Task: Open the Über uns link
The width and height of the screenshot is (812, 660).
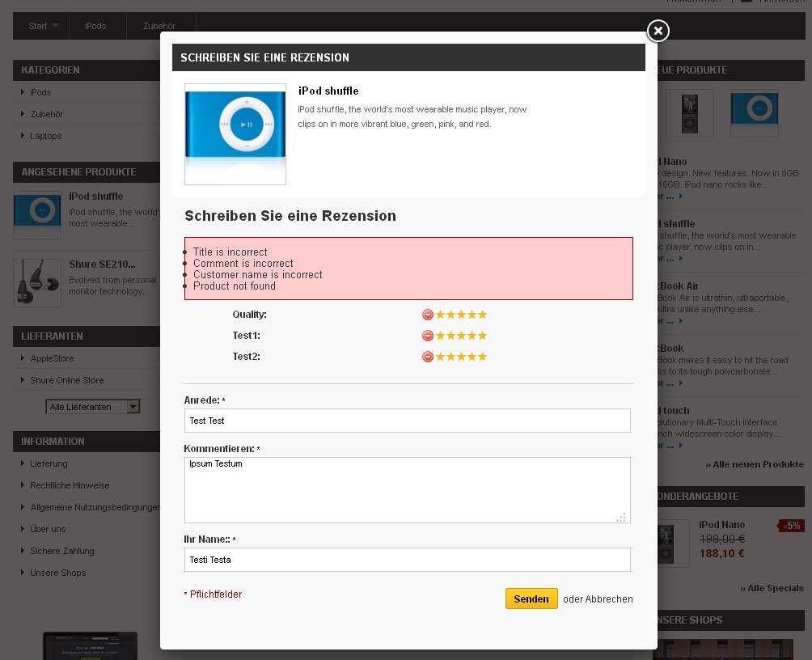Action: 49,529
